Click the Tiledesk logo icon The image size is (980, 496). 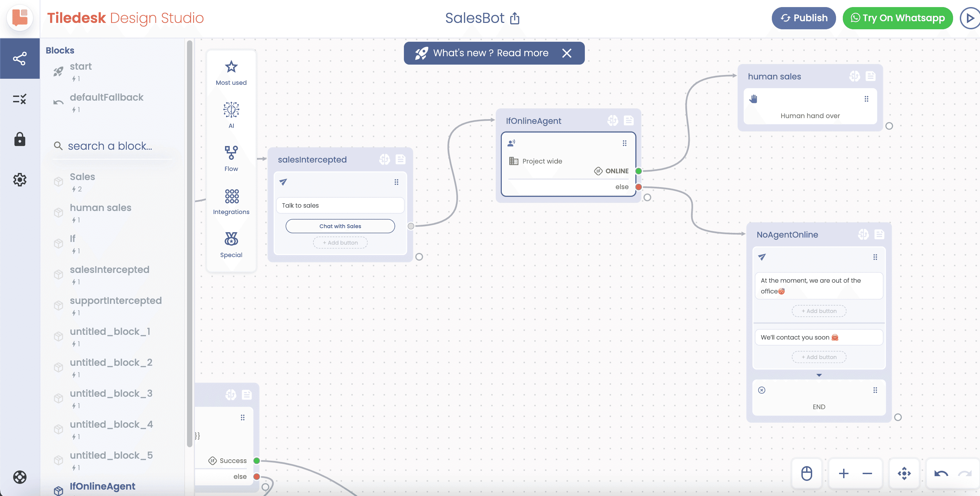pos(20,18)
